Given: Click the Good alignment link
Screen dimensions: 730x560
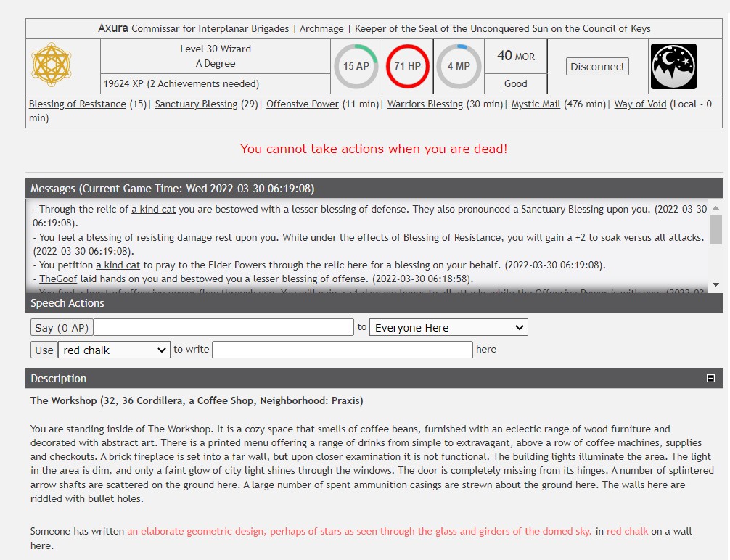Looking at the screenshot, I should [515, 83].
